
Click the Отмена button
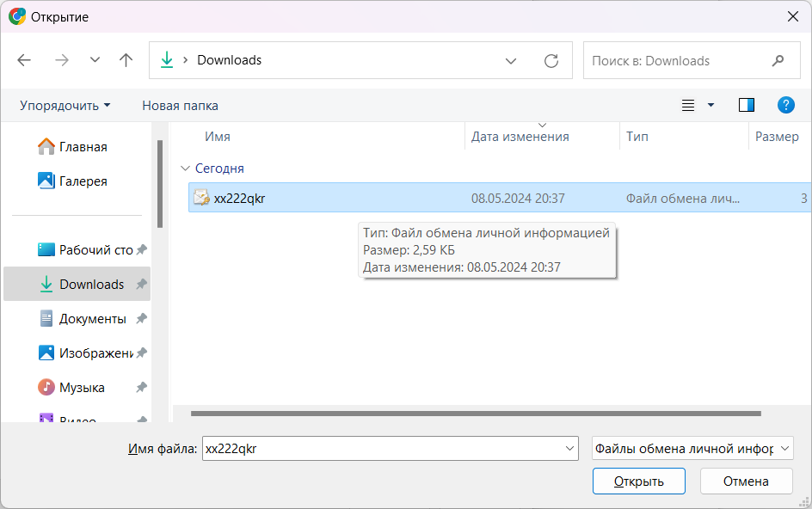(x=747, y=481)
